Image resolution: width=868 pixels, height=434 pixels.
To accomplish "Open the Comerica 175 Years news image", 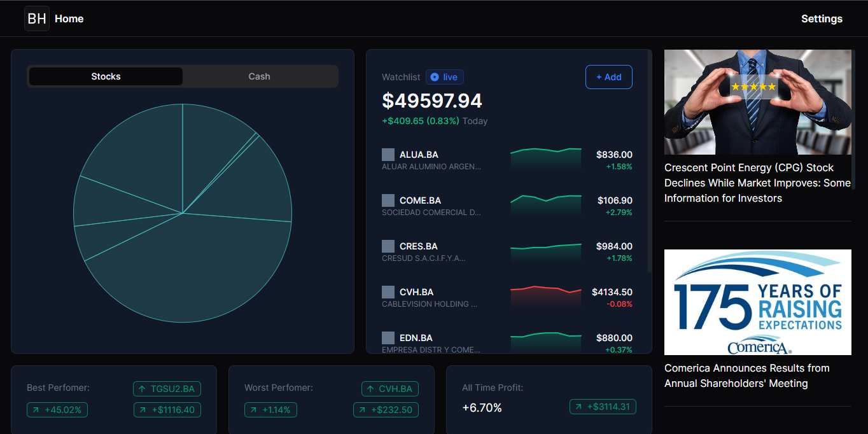I will [x=758, y=302].
